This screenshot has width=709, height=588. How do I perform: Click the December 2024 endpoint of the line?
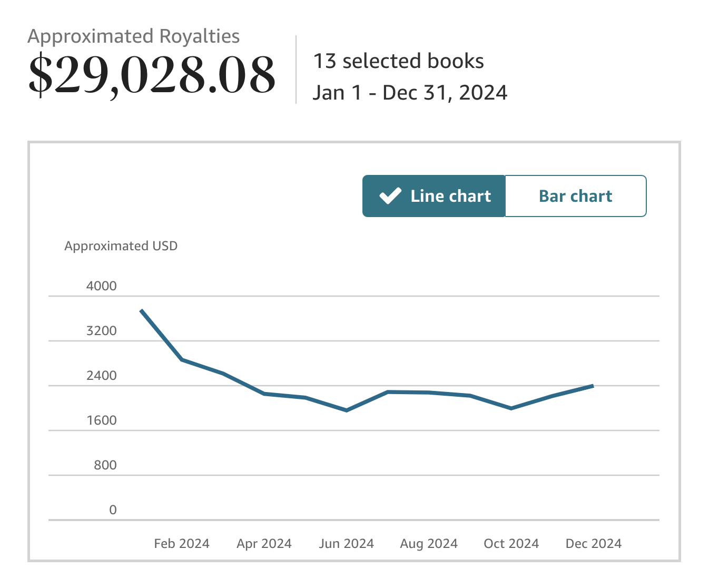594,386
